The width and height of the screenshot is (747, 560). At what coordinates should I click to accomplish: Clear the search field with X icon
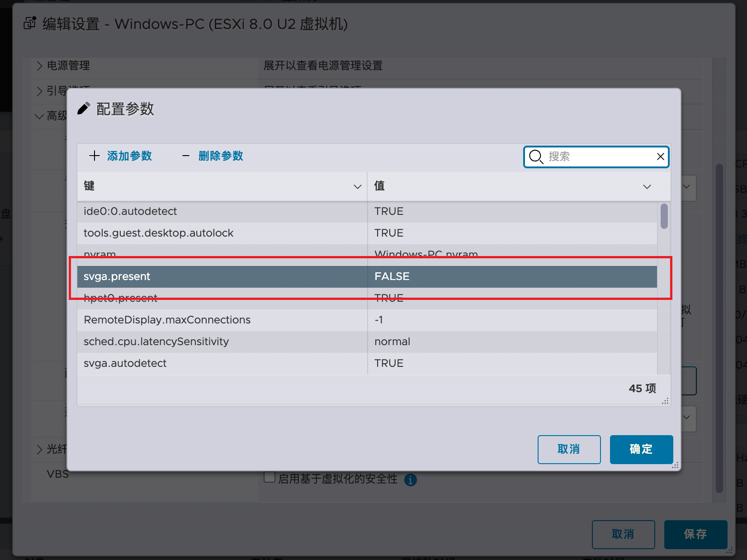(660, 157)
